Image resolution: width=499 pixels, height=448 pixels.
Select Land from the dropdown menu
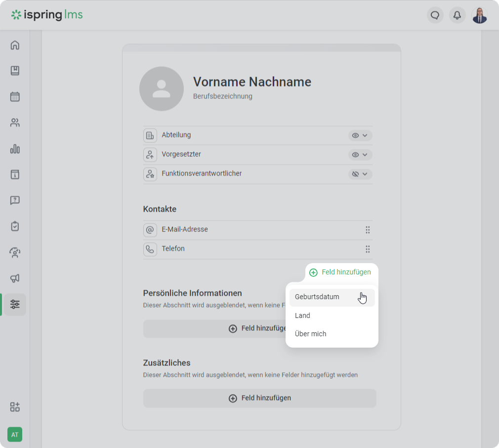302,315
